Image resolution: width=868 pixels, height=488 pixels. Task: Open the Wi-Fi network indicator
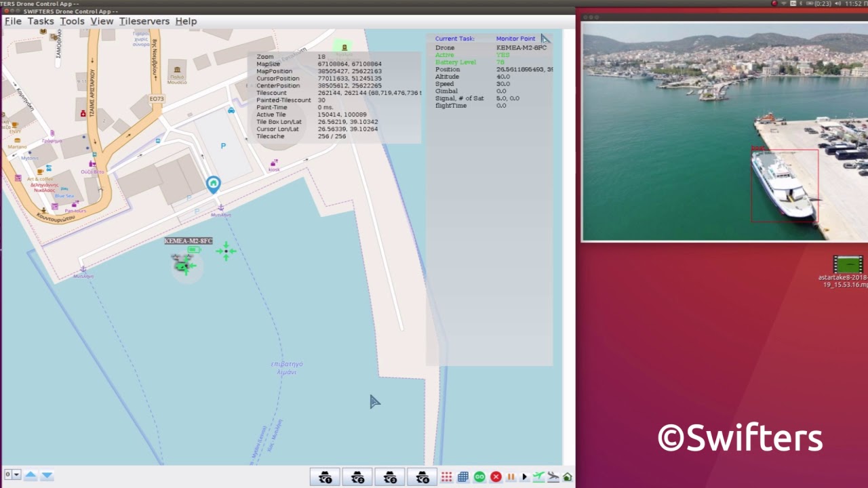point(785,3)
